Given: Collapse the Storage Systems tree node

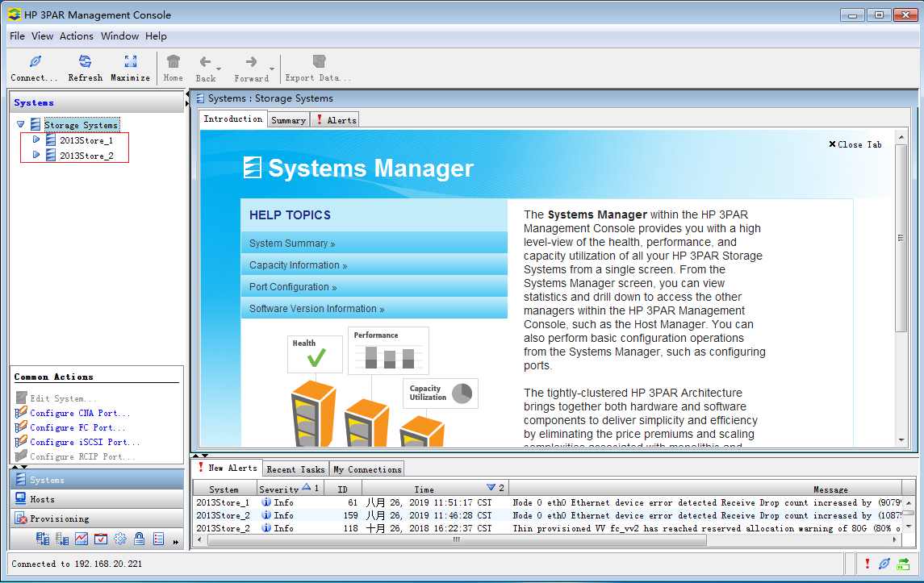Looking at the screenshot, I should tap(20, 125).
